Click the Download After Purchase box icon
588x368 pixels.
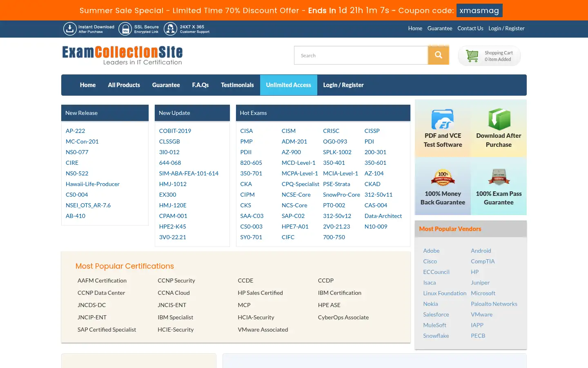pos(499,119)
